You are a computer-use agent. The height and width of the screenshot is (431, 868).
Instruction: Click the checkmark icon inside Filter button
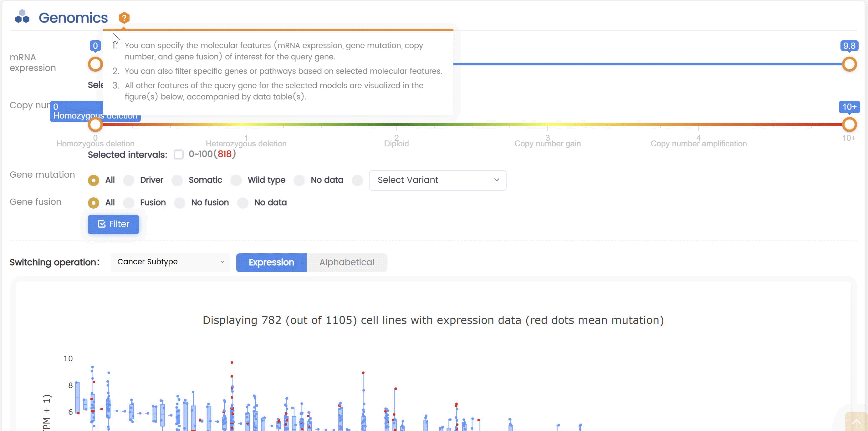[101, 224]
